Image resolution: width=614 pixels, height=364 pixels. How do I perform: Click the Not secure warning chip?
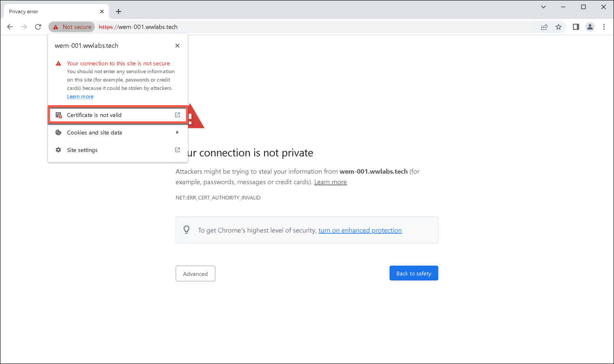[72, 27]
